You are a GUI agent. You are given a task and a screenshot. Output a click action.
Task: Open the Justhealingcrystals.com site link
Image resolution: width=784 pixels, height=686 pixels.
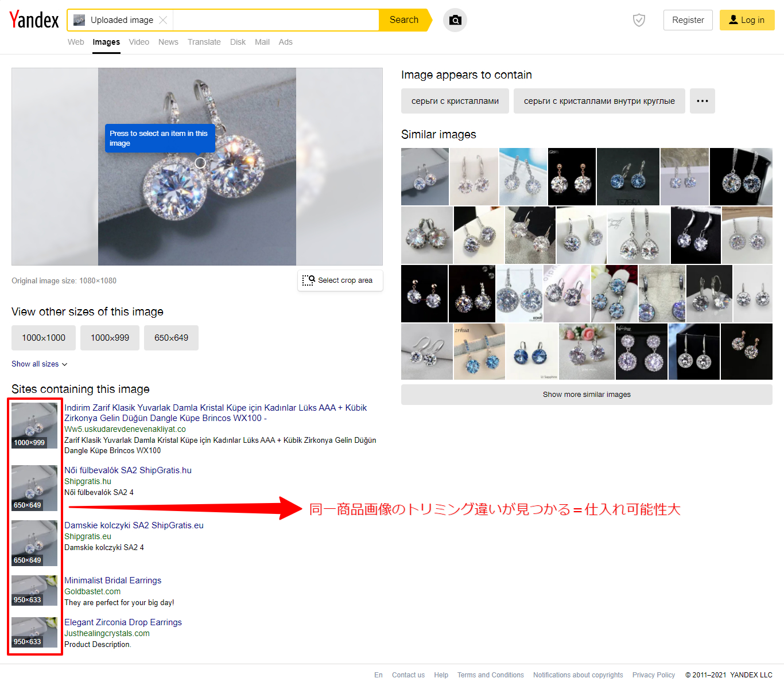(107, 633)
